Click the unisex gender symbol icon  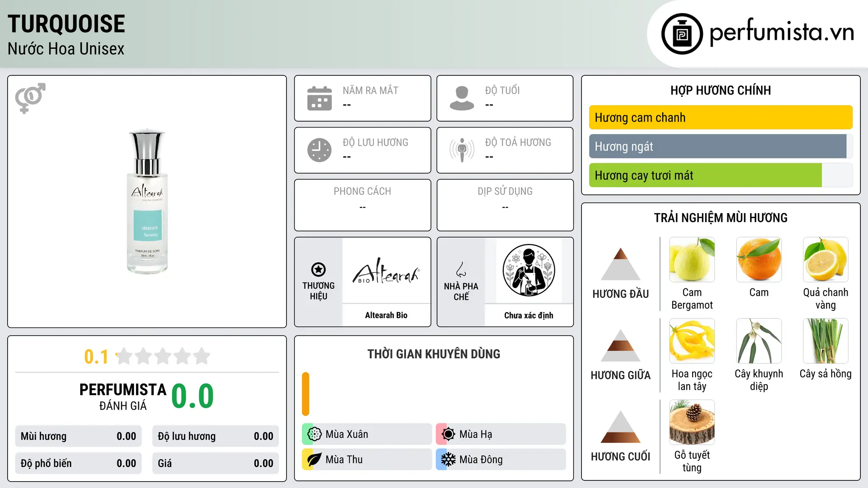[x=30, y=98]
